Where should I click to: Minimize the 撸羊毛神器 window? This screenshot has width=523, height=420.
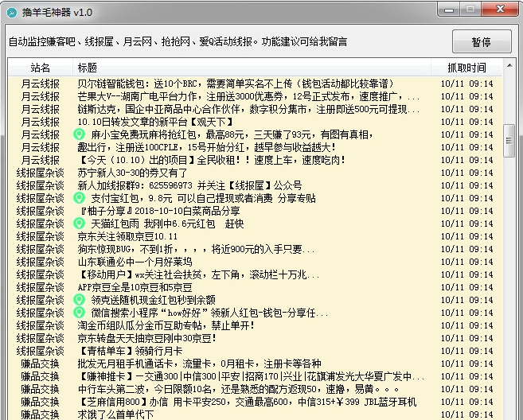[449, 10]
